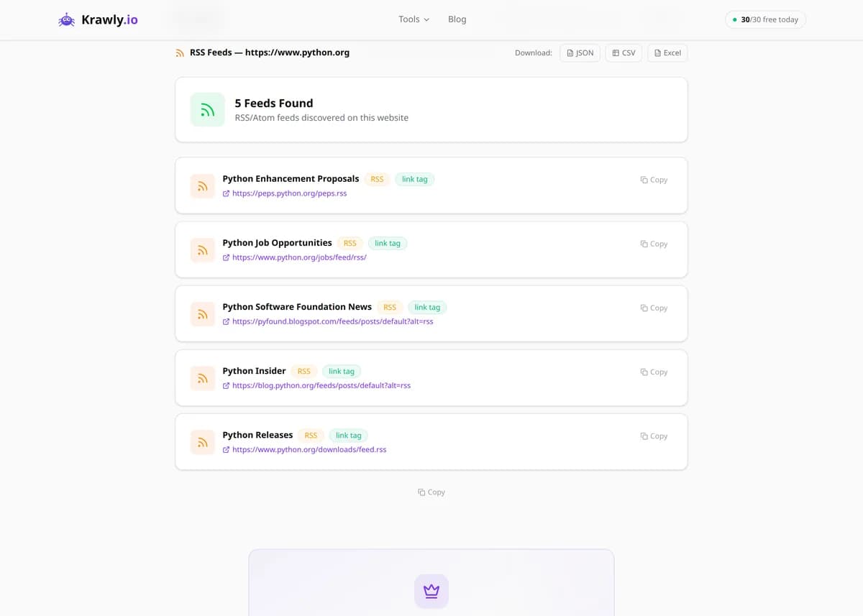
Task: Click the RSS icon beside RSS Feeds heading
Action: (180, 52)
